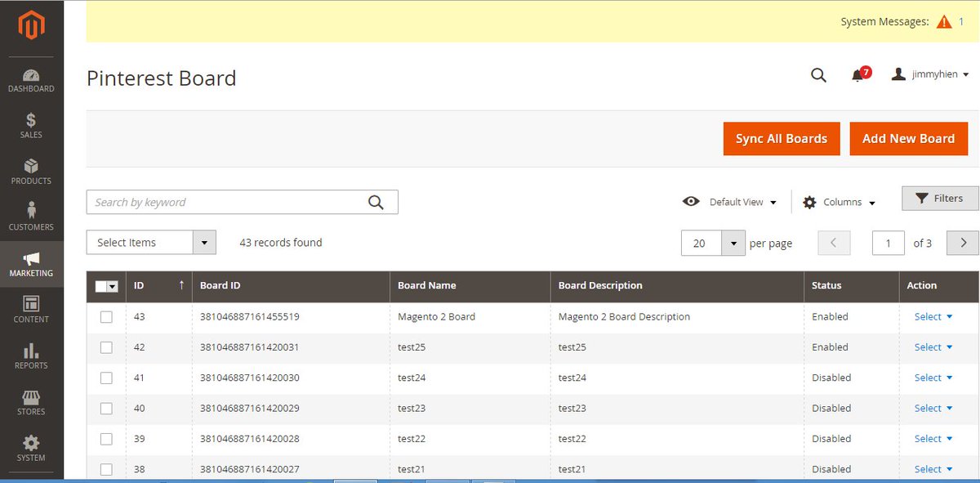Click the keyword search magnifier icon
This screenshot has width=980, height=483.
376,203
